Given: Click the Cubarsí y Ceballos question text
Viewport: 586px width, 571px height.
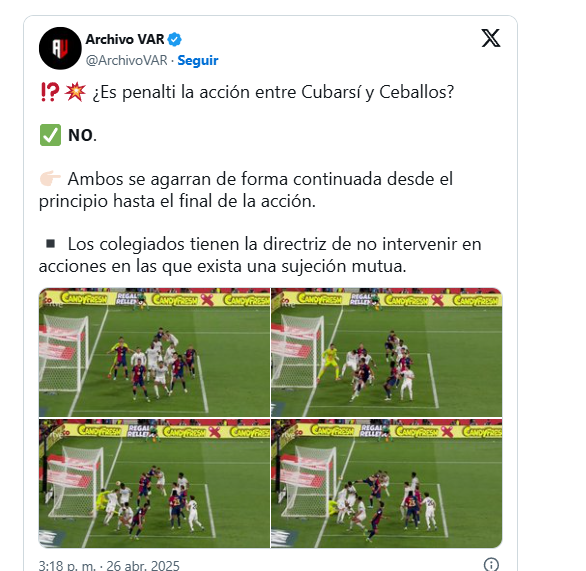Looking at the screenshot, I should (273, 92).
